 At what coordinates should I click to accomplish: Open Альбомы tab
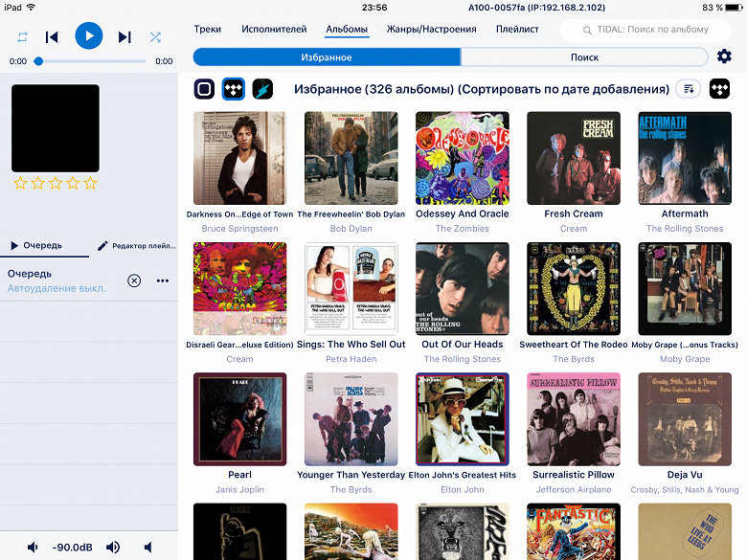[x=347, y=29]
